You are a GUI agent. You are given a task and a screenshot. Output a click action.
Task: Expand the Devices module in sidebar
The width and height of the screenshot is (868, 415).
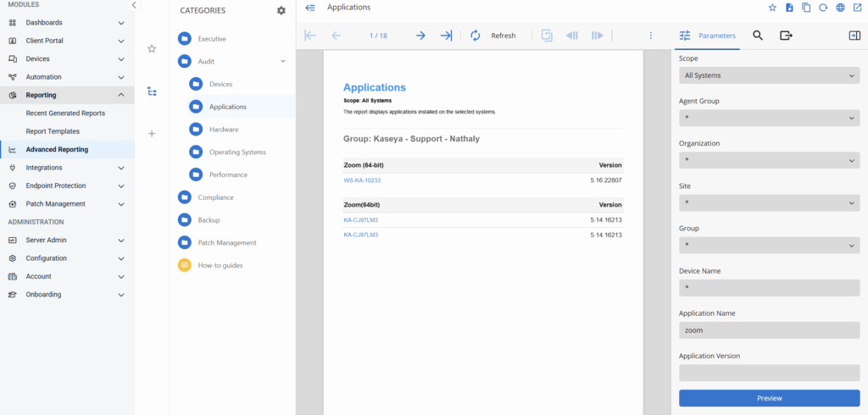pyautogui.click(x=121, y=58)
